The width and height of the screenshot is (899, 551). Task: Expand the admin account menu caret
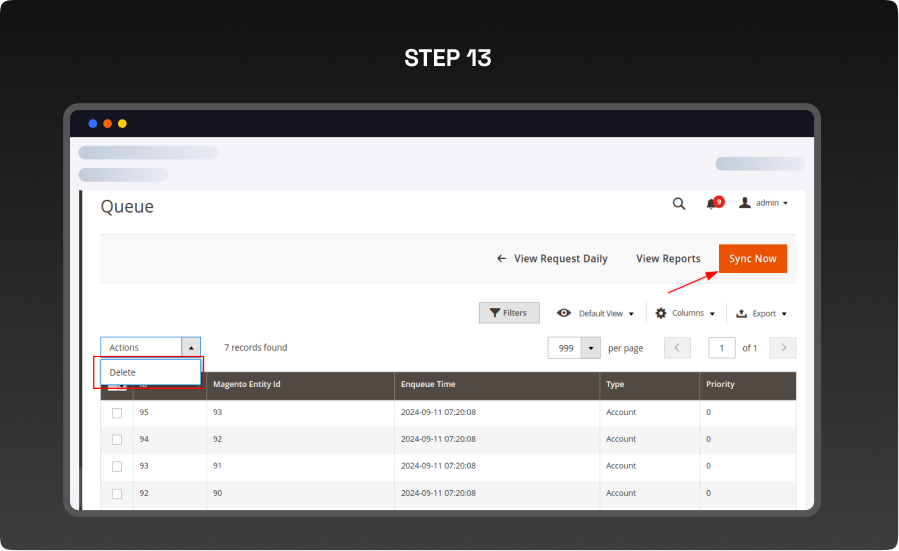click(785, 203)
